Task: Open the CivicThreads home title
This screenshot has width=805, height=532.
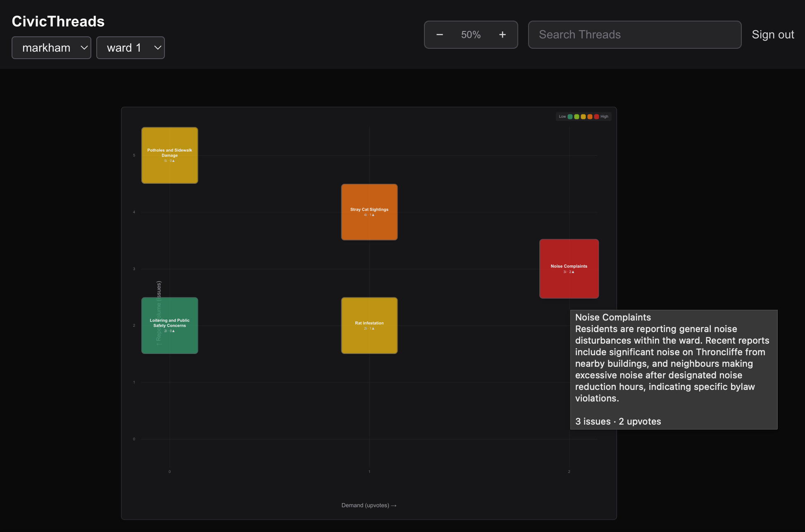Action: (58, 21)
